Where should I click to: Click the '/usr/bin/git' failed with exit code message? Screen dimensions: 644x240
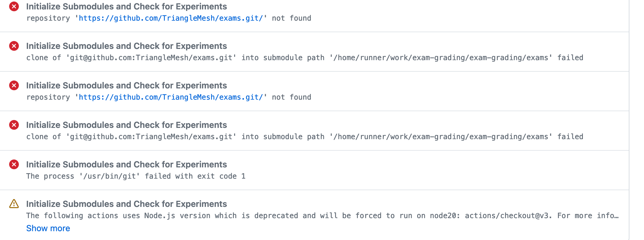136,176
